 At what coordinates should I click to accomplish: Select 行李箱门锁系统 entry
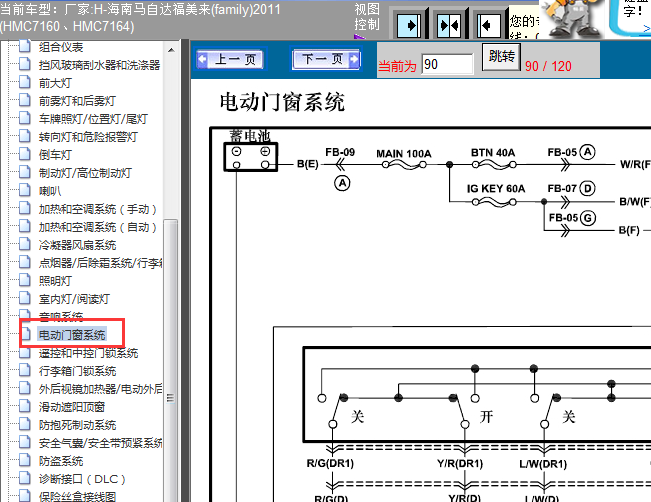pyautogui.click(x=77, y=371)
